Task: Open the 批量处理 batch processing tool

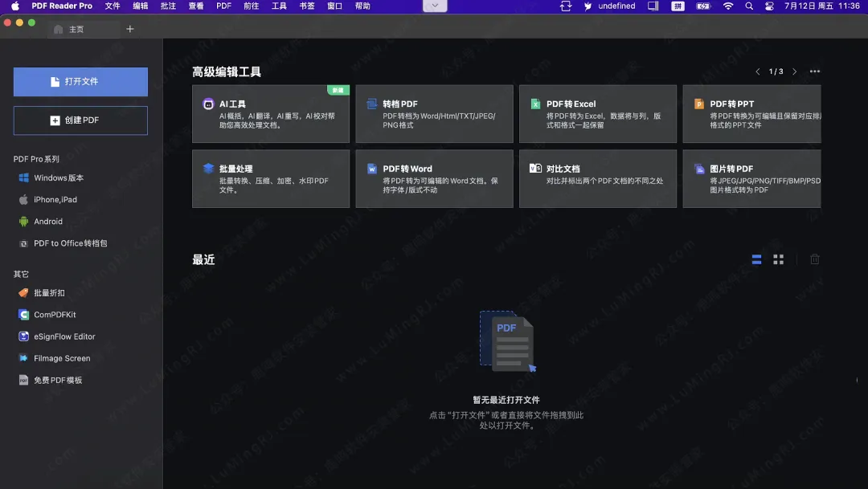Action: tap(270, 178)
